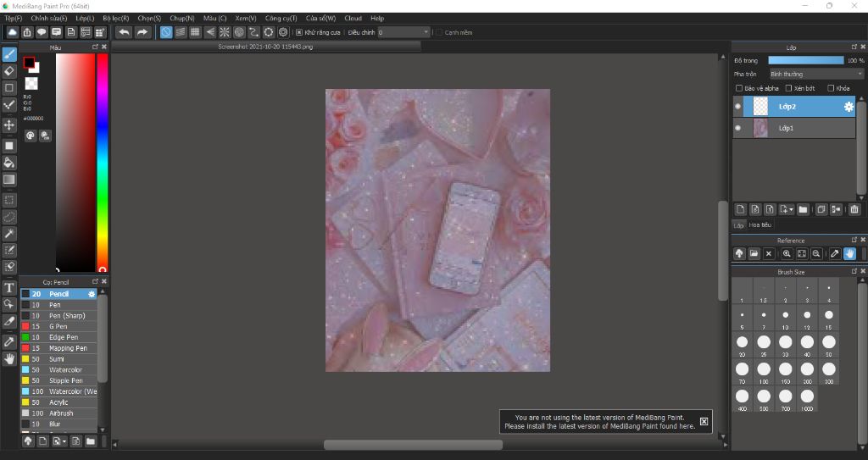This screenshot has height=460, width=868.
Task: Turn off snap with the blue icon
Action: click(x=166, y=32)
